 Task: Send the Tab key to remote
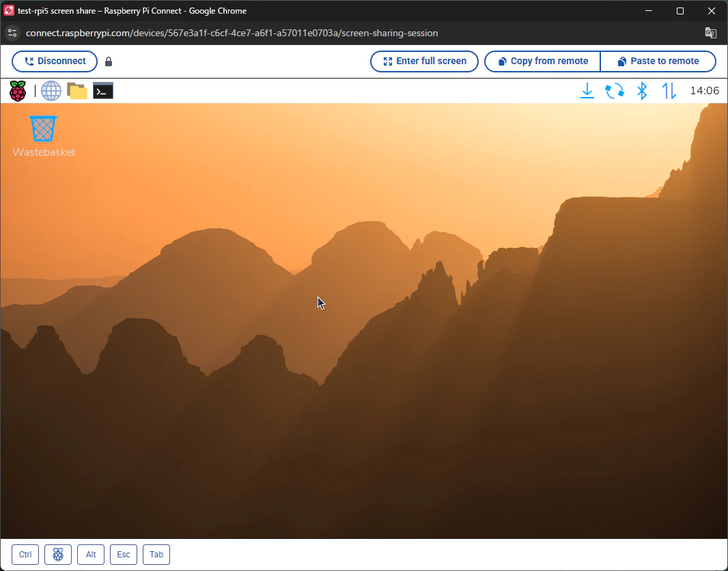click(x=156, y=555)
